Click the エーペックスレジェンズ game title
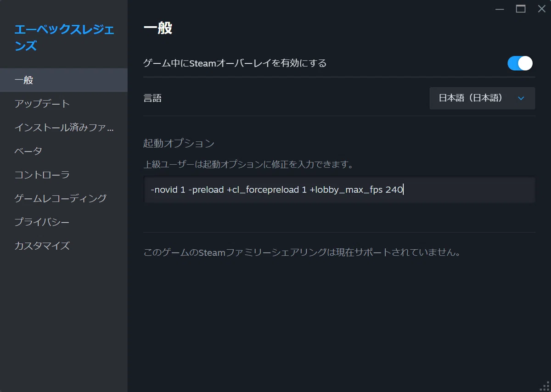This screenshot has height=392, width=551. (x=64, y=38)
